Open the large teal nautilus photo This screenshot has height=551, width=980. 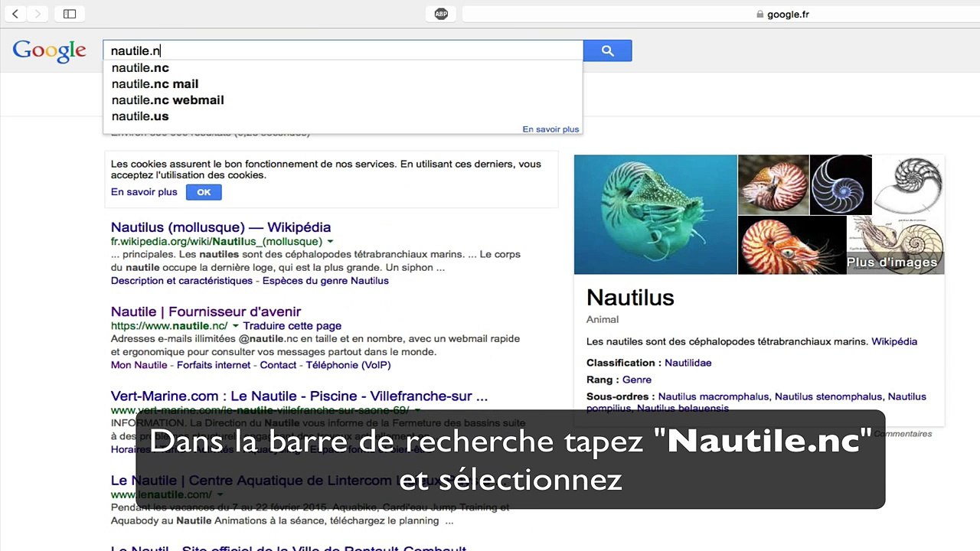[655, 214]
